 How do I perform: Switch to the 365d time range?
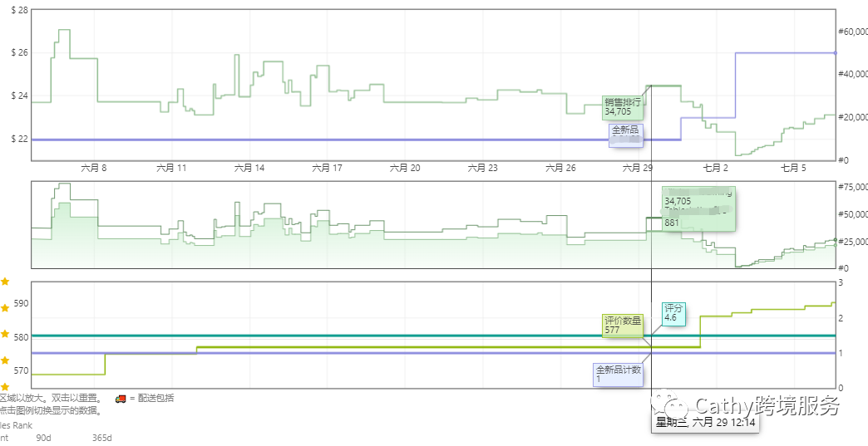(x=101, y=438)
